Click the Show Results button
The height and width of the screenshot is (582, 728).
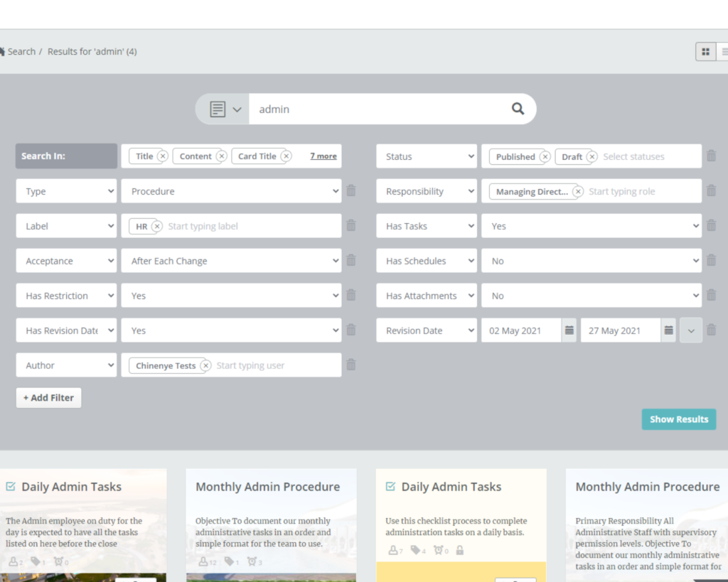click(678, 419)
